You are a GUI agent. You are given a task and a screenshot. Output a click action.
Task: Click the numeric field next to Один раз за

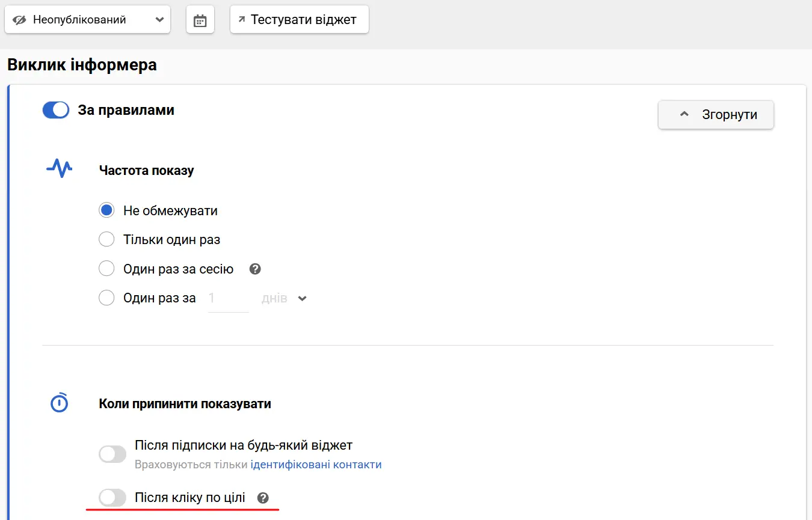[229, 298]
